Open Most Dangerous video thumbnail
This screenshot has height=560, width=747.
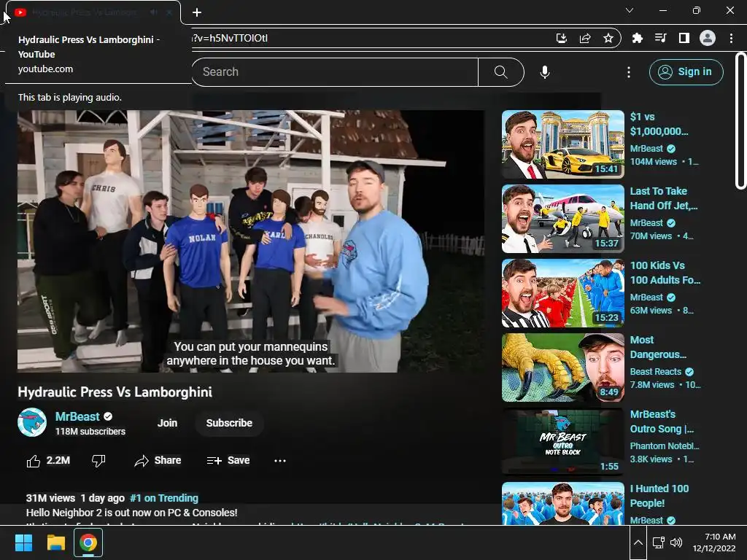(562, 367)
